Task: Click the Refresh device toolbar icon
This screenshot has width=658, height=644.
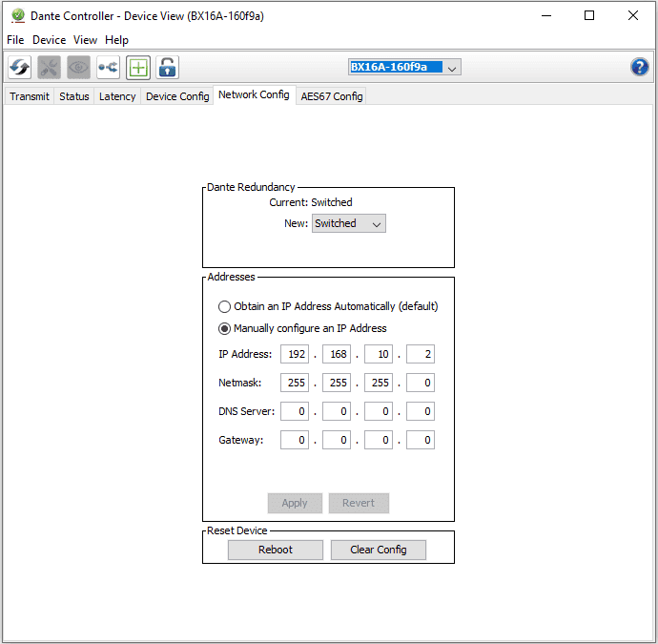Action: click(x=19, y=67)
